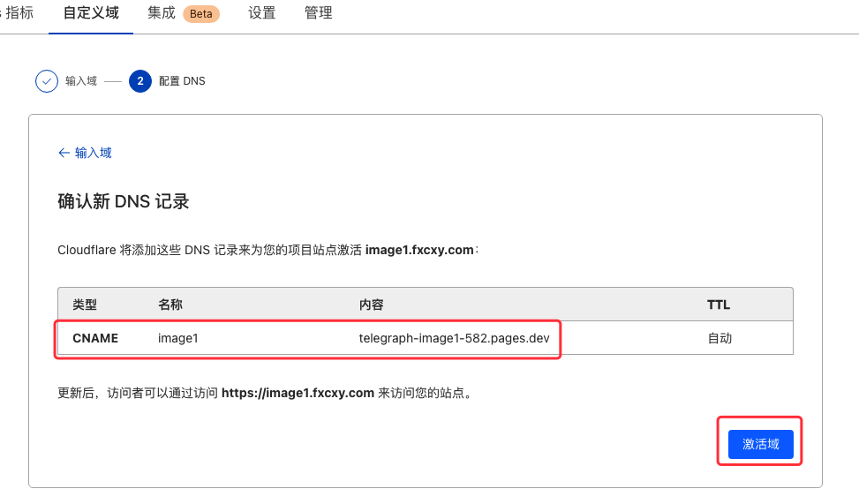Click the 内容 column header
Image resolution: width=859 pixels, height=504 pixels.
(372, 305)
